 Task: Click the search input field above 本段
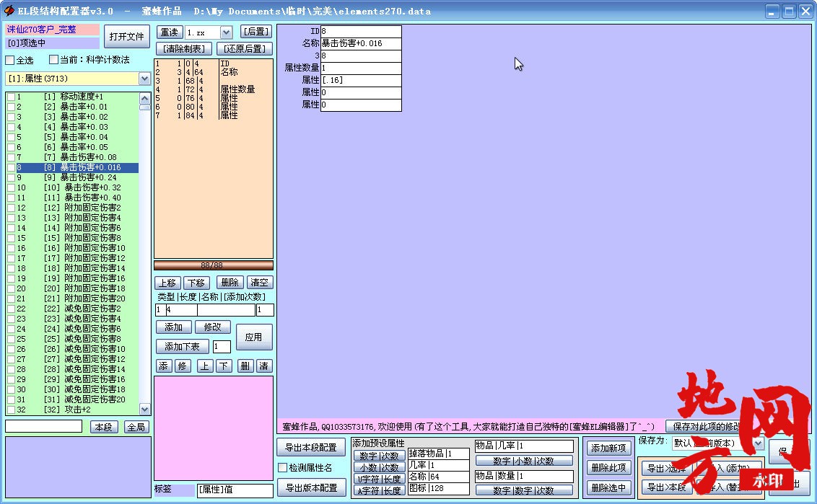click(x=44, y=426)
